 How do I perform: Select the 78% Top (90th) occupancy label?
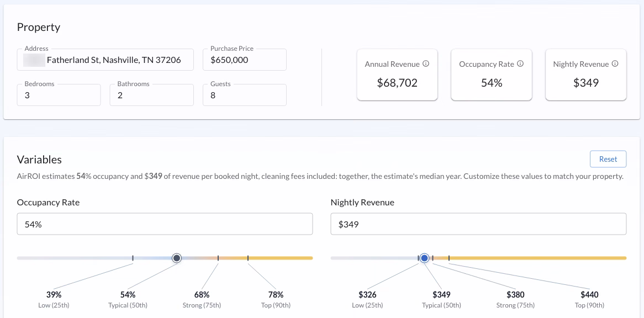[x=276, y=300]
